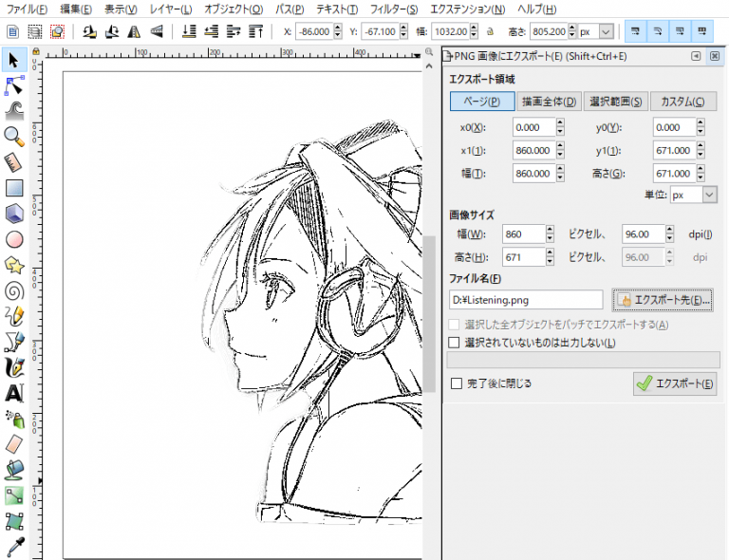
Task: Collapse the PNG export panel
Action: tap(696, 56)
